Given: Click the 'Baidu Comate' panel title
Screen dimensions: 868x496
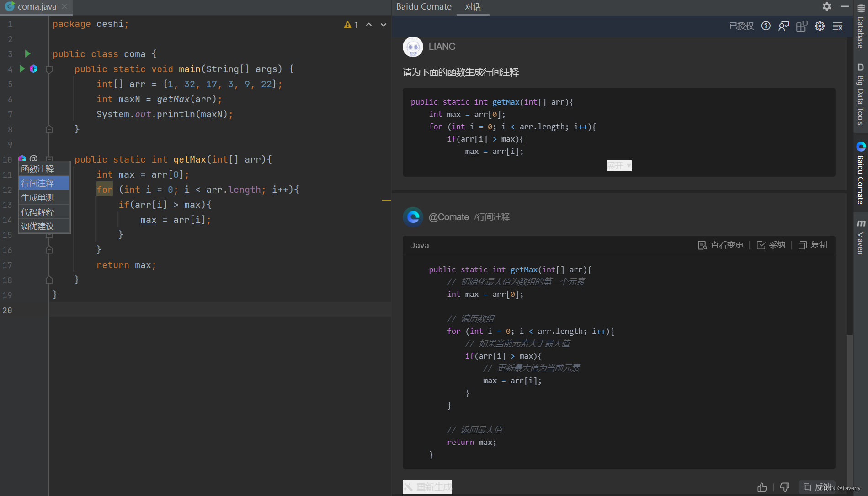Looking at the screenshot, I should click(424, 7).
